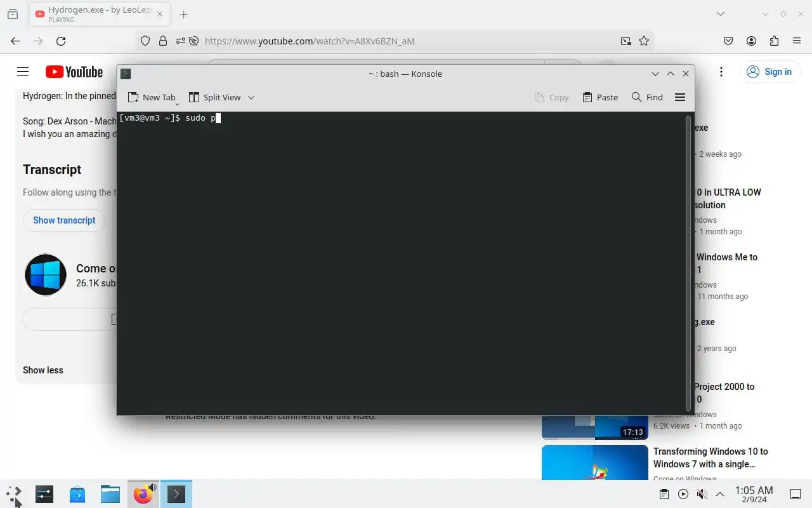Open Konsole hamburger menu

pos(680,97)
